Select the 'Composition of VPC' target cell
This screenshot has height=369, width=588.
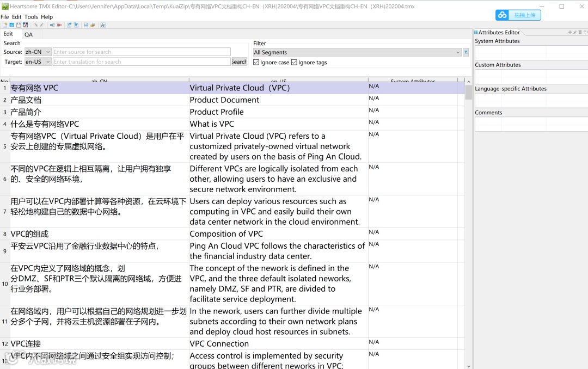(278, 233)
